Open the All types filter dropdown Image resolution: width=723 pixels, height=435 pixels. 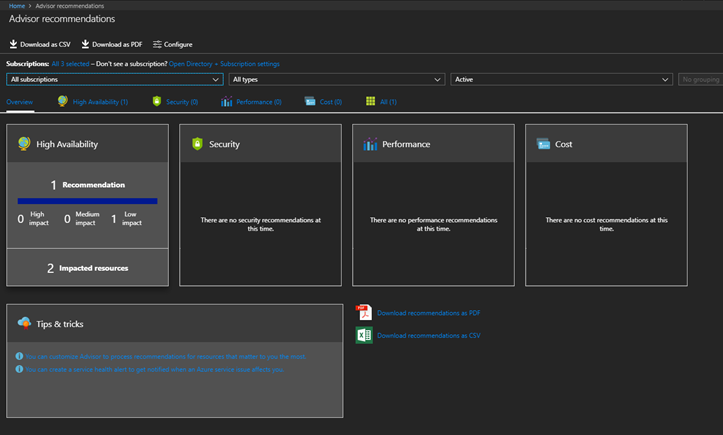pyautogui.click(x=337, y=79)
